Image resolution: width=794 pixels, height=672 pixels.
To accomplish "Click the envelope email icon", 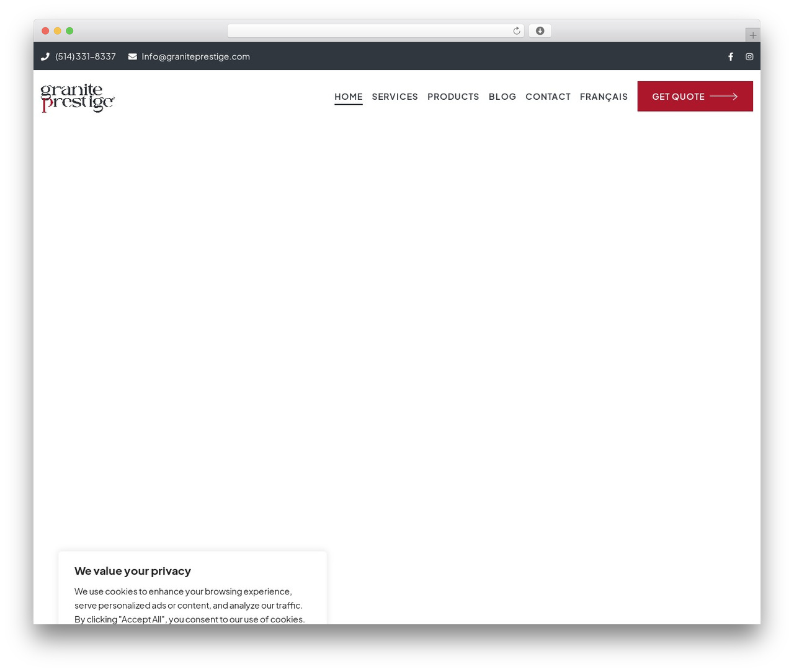I will 133,56.
